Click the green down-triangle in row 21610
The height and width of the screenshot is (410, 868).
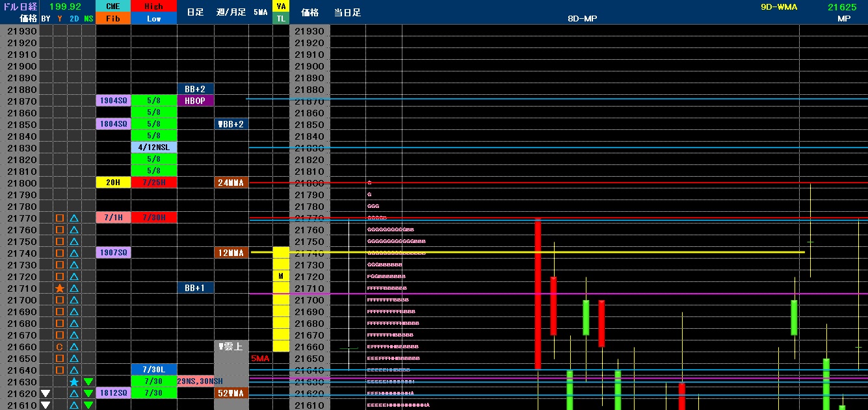pyautogui.click(x=88, y=405)
